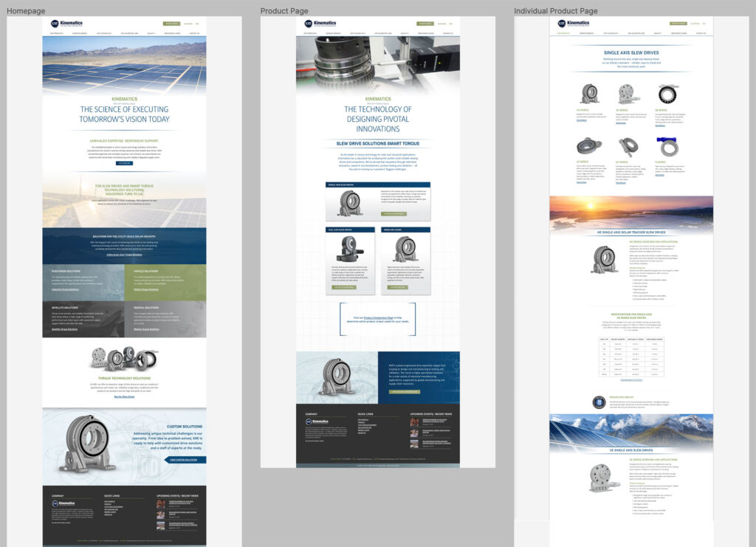
Task: Select the Homepage frame label
Action: [x=26, y=11]
